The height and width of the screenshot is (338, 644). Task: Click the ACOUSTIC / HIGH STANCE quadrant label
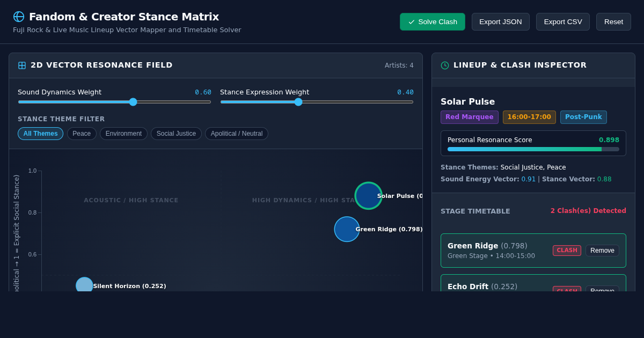[x=131, y=200]
